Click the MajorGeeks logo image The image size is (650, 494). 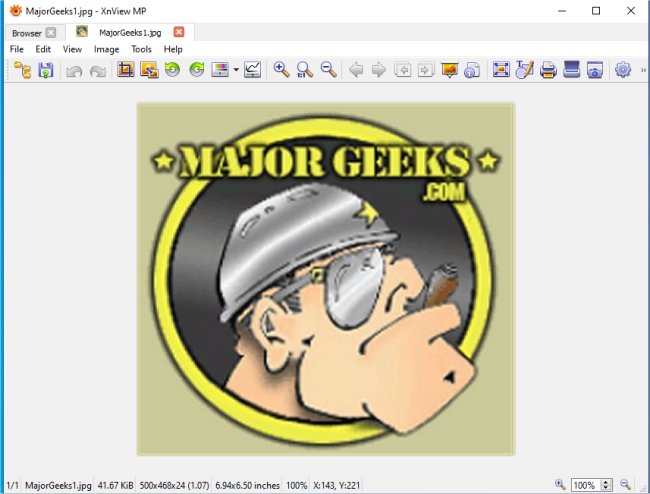[326, 279]
